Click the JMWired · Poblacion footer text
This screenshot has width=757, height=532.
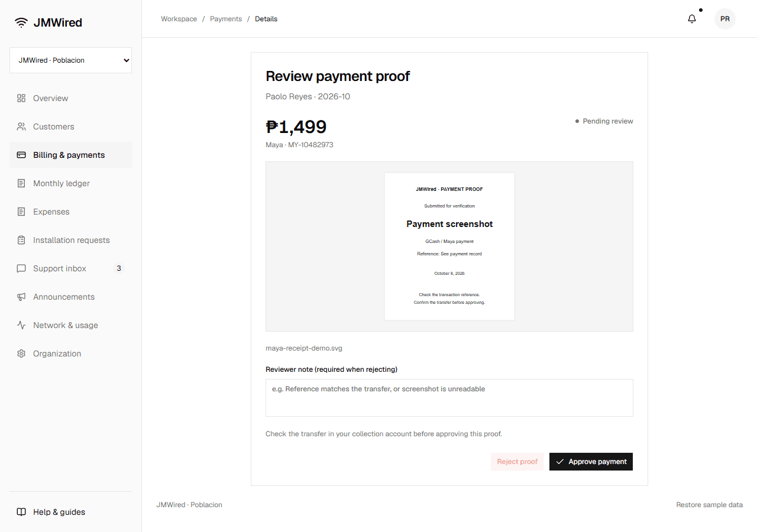(x=189, y=505)
